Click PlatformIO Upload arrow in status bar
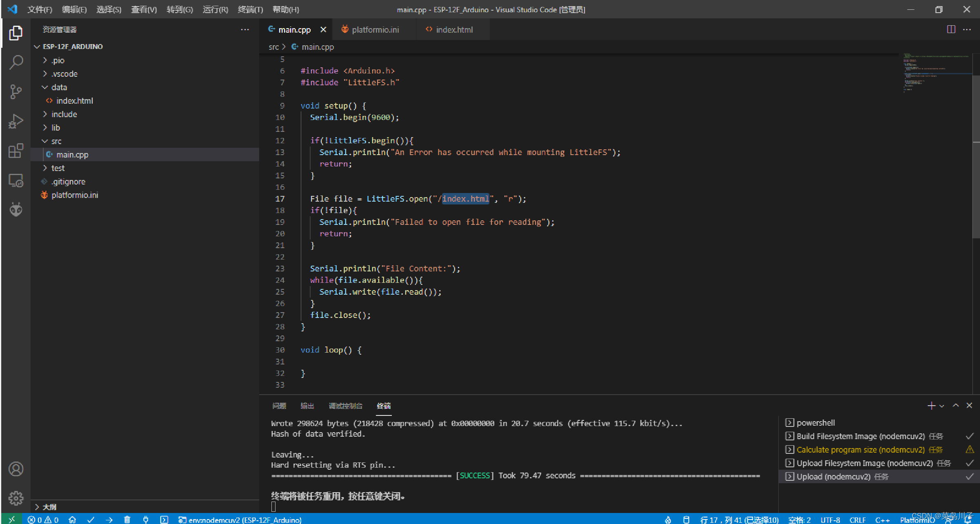This screenshot has height=524, width=980. click(x=109, y=520)
